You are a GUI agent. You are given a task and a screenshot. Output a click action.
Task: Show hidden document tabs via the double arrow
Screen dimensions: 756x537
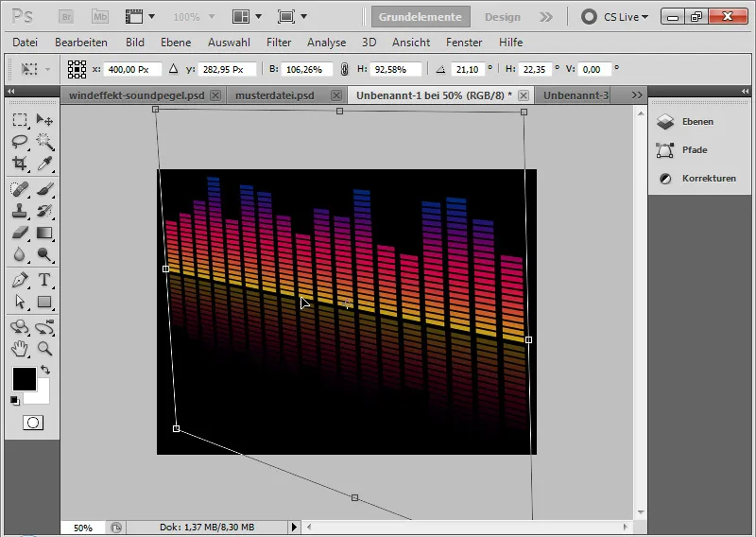pyautogui.click(x=637, y=95)
